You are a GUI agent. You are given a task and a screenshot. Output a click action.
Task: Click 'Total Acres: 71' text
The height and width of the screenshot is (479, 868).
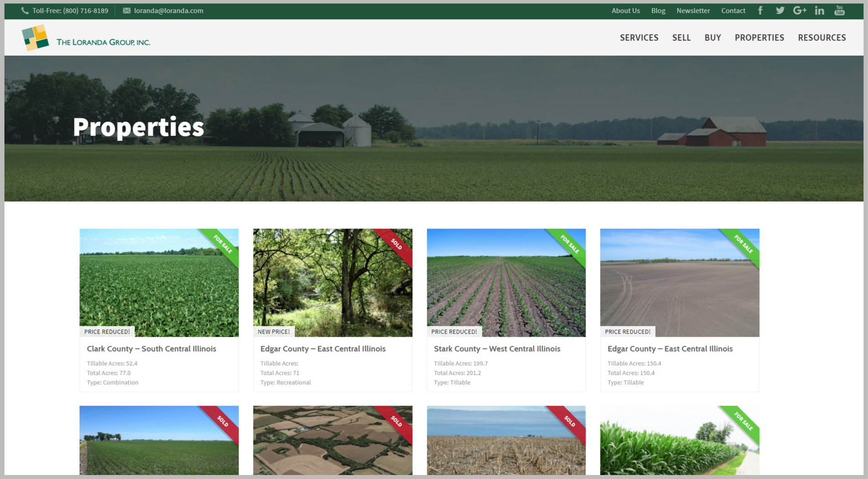click(280, 373)
